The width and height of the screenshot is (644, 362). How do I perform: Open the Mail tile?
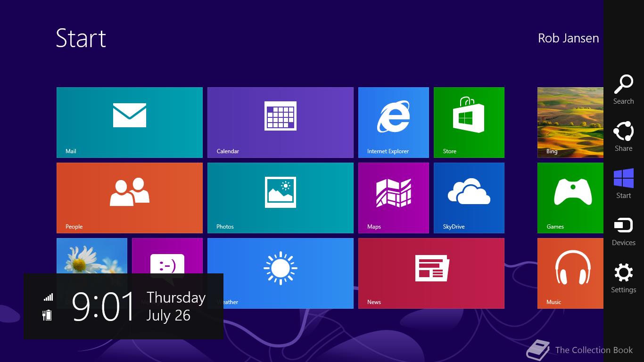[x=130, y=123]
